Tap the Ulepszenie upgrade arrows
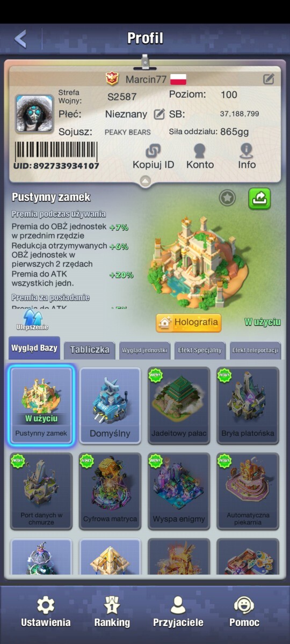The width and height of the screenshot is (290, 644). [32, 320]
